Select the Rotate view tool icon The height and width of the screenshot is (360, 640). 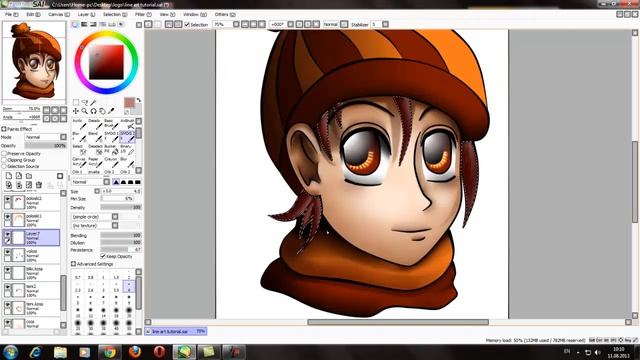(x=93, y=111)
